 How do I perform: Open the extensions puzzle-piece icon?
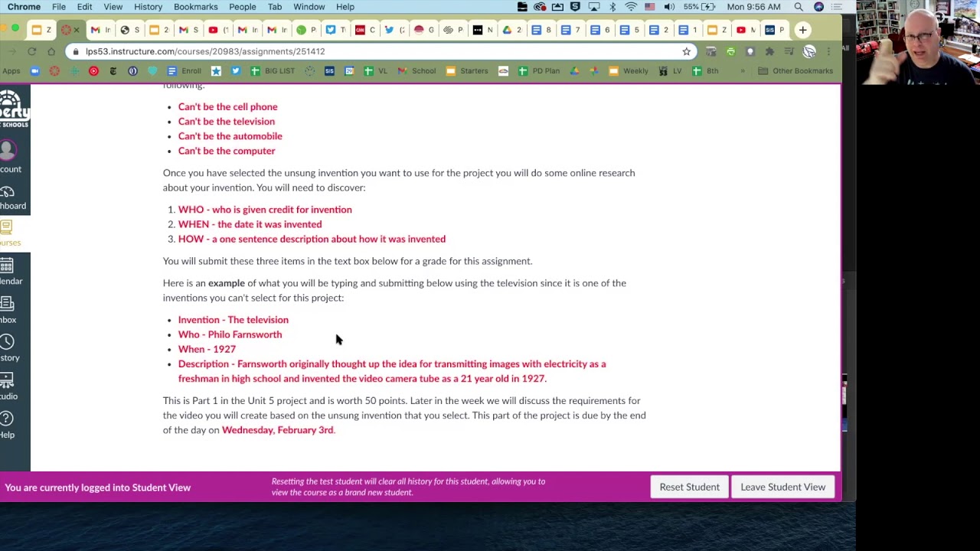769,51
